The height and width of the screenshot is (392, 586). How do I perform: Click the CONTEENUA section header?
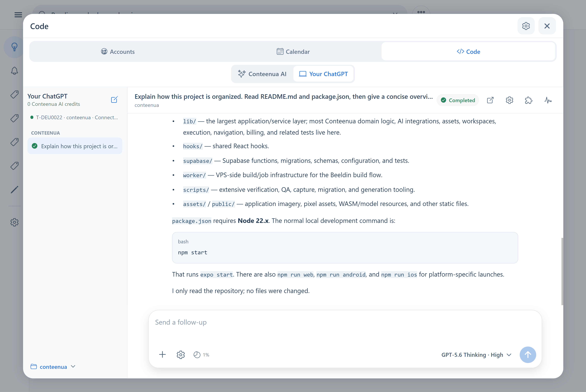[45, 133]
